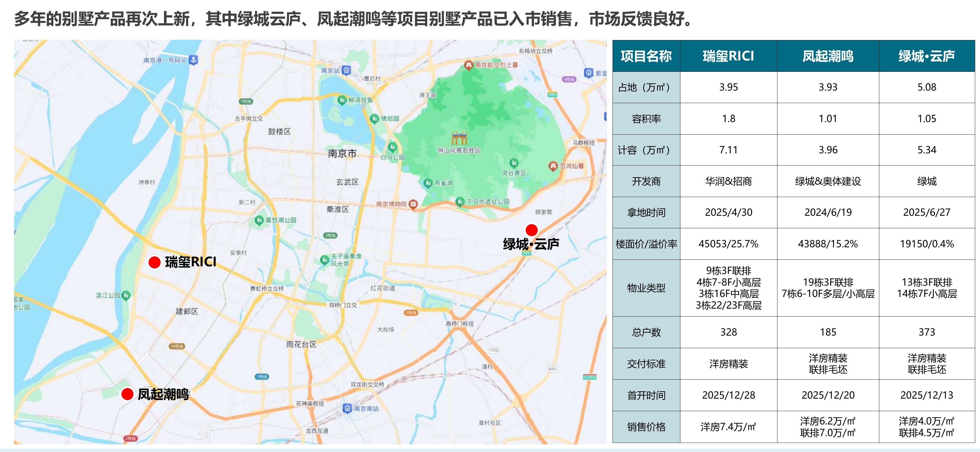Click the 建邺区 district label

(187, 311)
